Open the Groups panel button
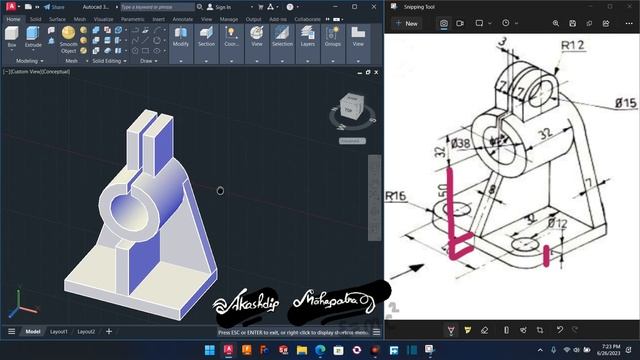Viewport: 640px width, 360px height. tap(333, 37)
